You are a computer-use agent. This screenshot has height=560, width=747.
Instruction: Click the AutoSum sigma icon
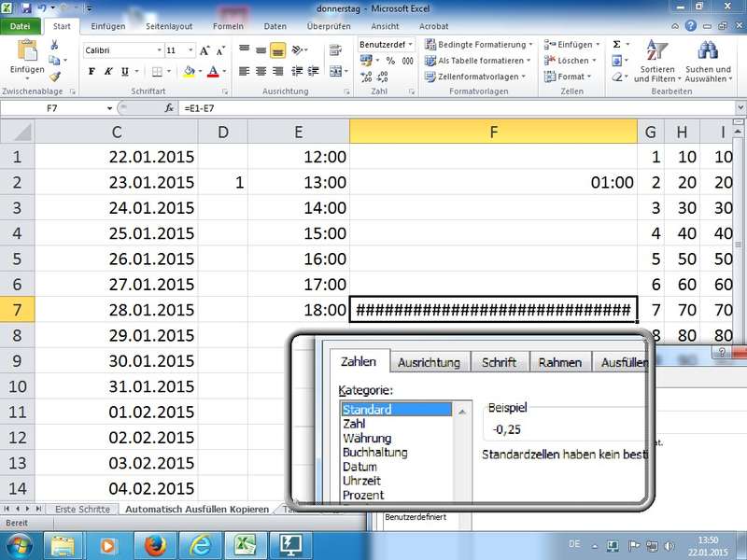616,44
